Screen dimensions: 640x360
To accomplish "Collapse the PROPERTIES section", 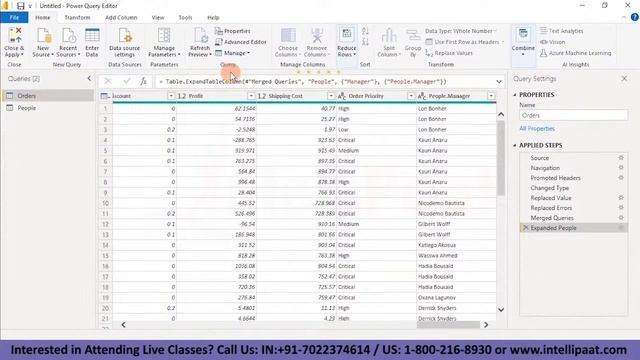I will coord(515,95).
